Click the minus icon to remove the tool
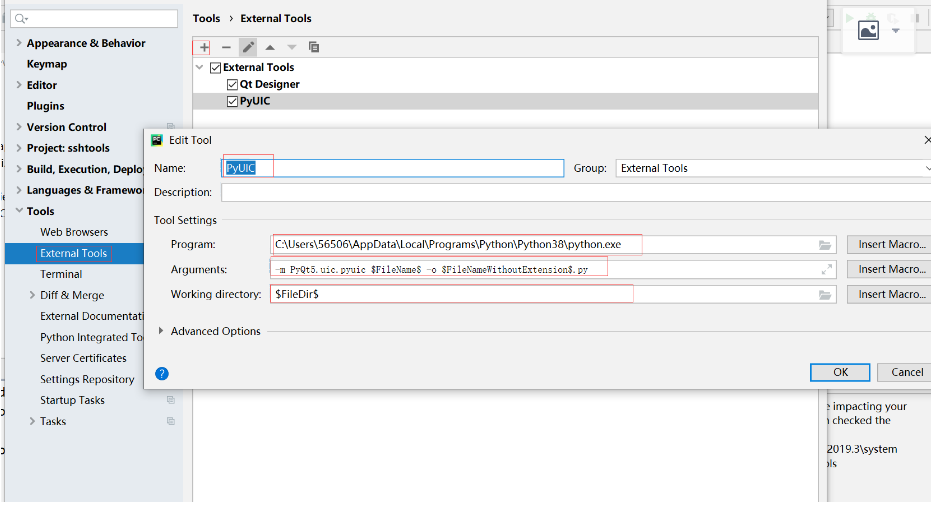Image resolution: width=936 pixels, height=505 pixels. tap(226, 47)
